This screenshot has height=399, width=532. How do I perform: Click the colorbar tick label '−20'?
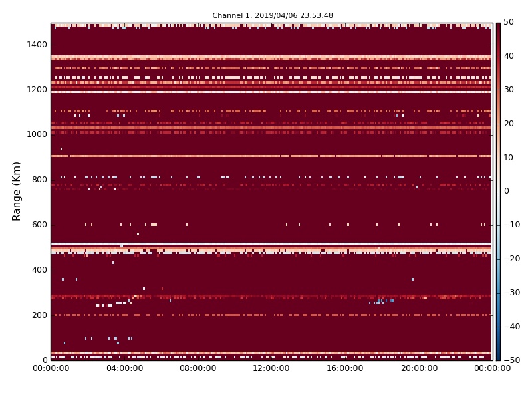(511, 259)
